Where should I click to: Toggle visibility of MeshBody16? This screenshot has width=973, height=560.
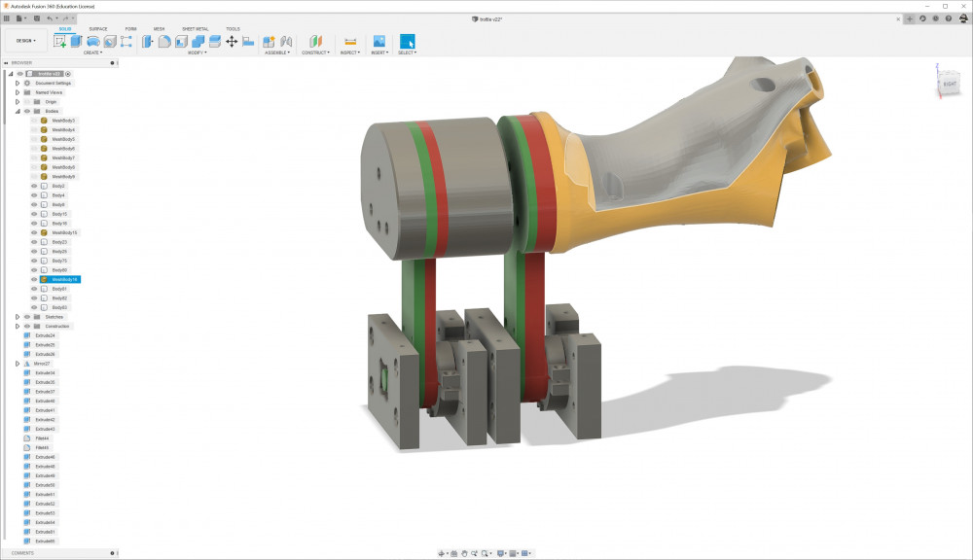tap(34, 279)
